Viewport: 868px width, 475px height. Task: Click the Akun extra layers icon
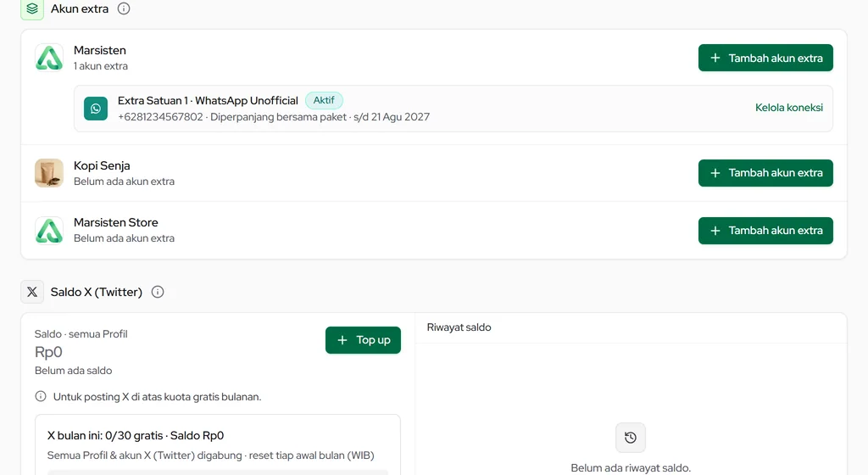click(x=32, y=8)
